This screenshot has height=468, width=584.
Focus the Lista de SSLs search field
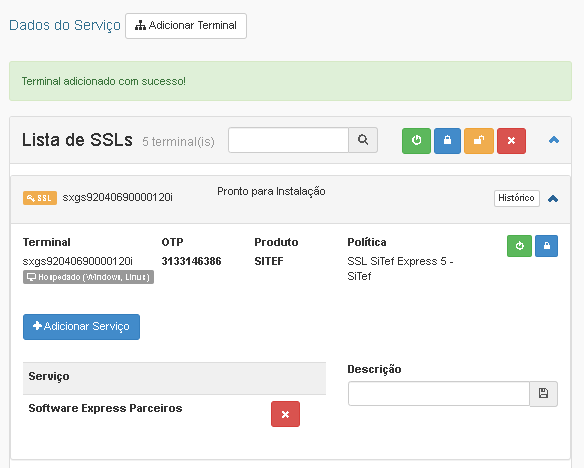point(288,140)
